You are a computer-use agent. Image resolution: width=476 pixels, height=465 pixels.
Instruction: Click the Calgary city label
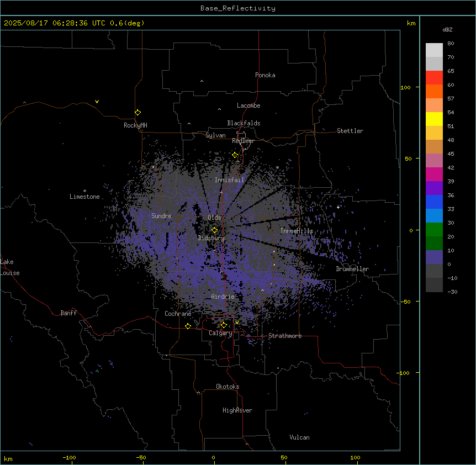click(220, 333)
